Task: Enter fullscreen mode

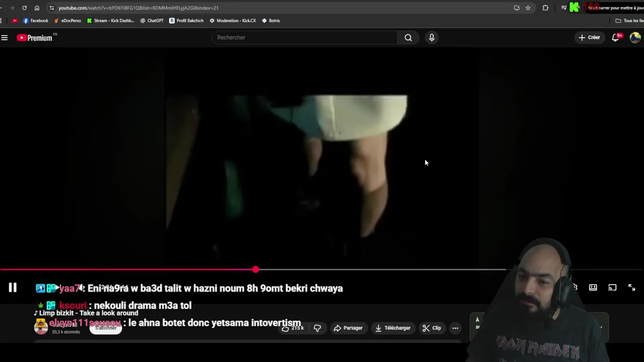Action: (x=631, y=288)
